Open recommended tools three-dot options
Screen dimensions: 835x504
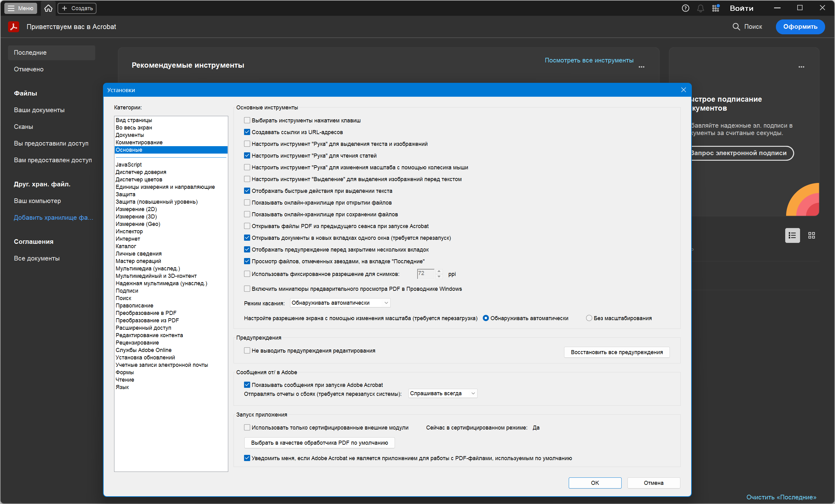coord(641,67)
